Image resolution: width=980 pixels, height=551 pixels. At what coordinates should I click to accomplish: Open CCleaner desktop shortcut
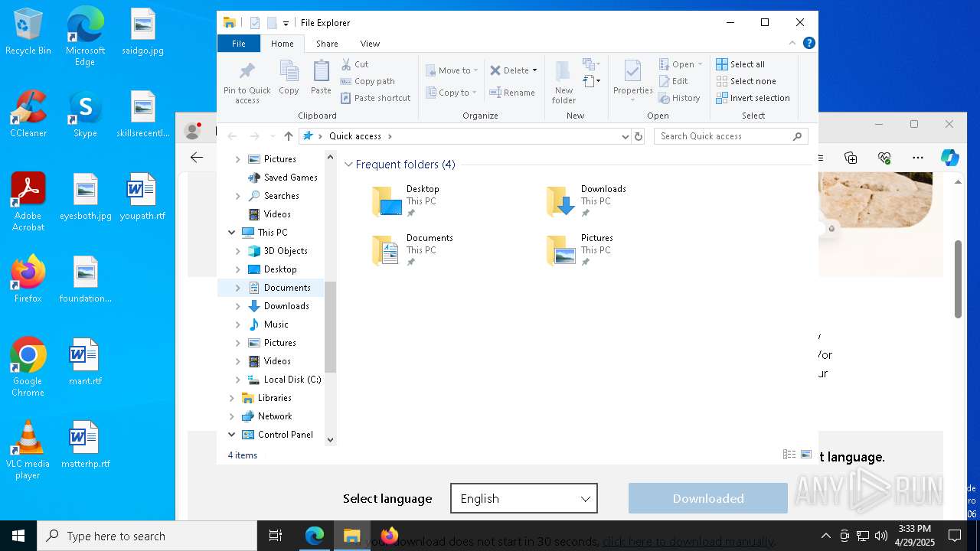click(28, 115)
